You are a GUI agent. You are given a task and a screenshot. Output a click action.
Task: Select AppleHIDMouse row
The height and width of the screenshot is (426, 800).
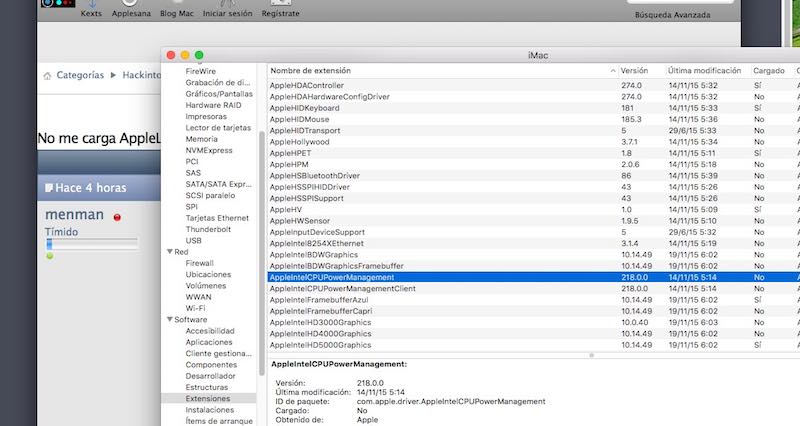[533, 119]
